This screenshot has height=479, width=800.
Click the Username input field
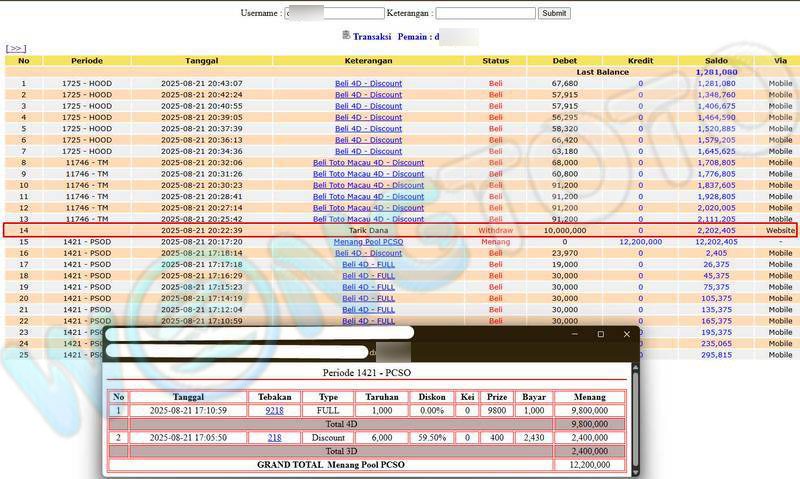tap(334, 13)
